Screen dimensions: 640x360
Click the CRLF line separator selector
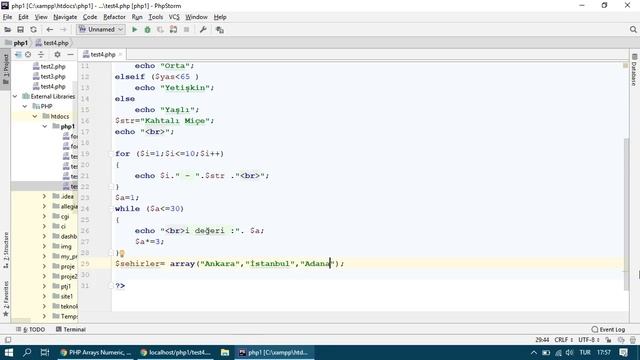pyautogui.click(x=563, y=340)
